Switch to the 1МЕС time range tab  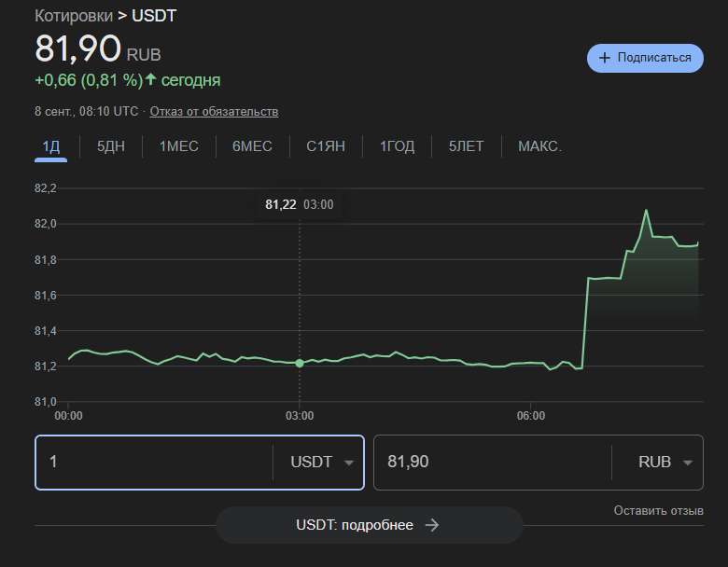coord(179,146)
